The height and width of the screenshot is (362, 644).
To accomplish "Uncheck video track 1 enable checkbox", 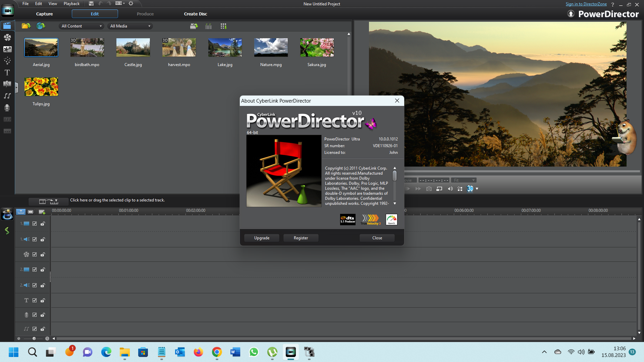I will click(35, 224).
